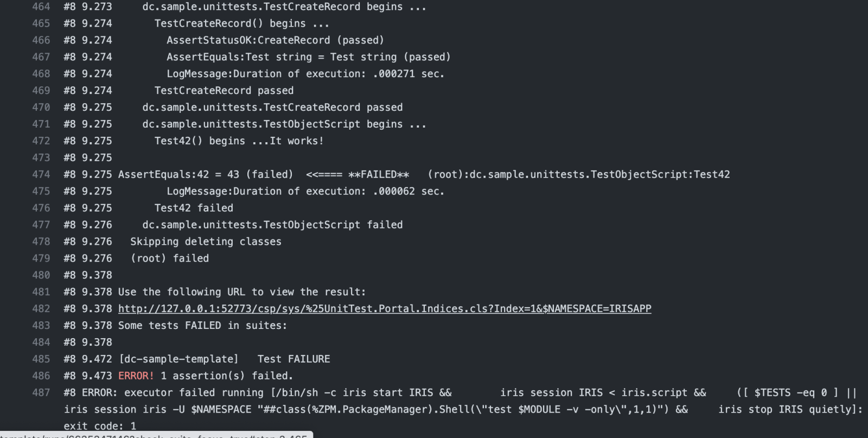The height and width of the screenshot is (438, 868).
Task: Click line number 482 beside the URL
Action: click(x=41, y=309)
